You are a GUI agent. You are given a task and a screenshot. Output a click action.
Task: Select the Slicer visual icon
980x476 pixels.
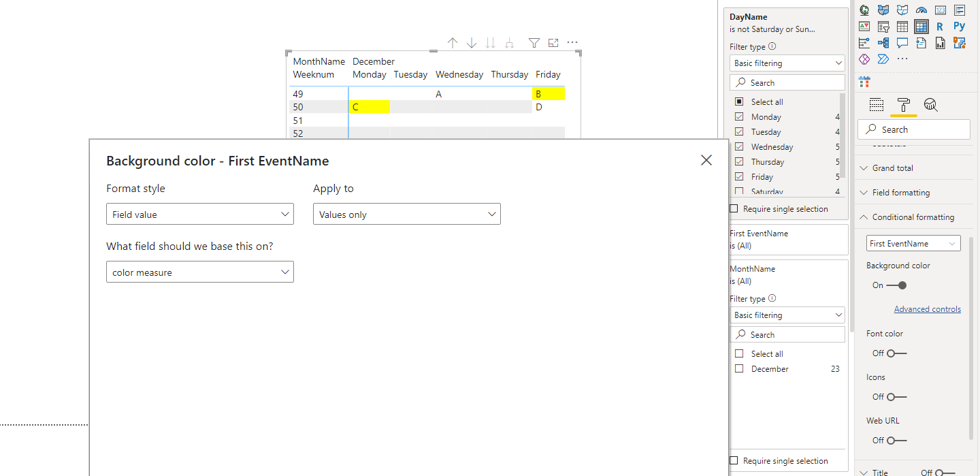tap(883, 27)
